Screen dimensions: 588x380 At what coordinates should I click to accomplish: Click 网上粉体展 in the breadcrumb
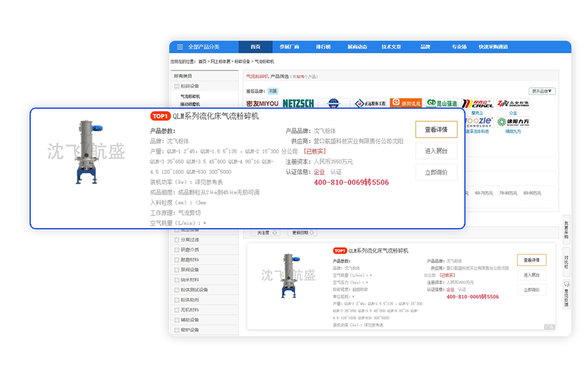point(221,61)
